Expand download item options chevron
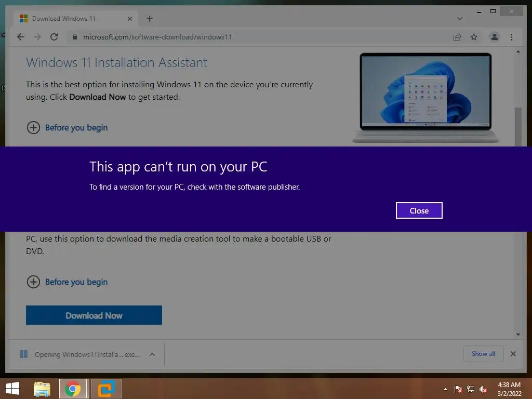 pyautogui.click(x=152, y=354)
